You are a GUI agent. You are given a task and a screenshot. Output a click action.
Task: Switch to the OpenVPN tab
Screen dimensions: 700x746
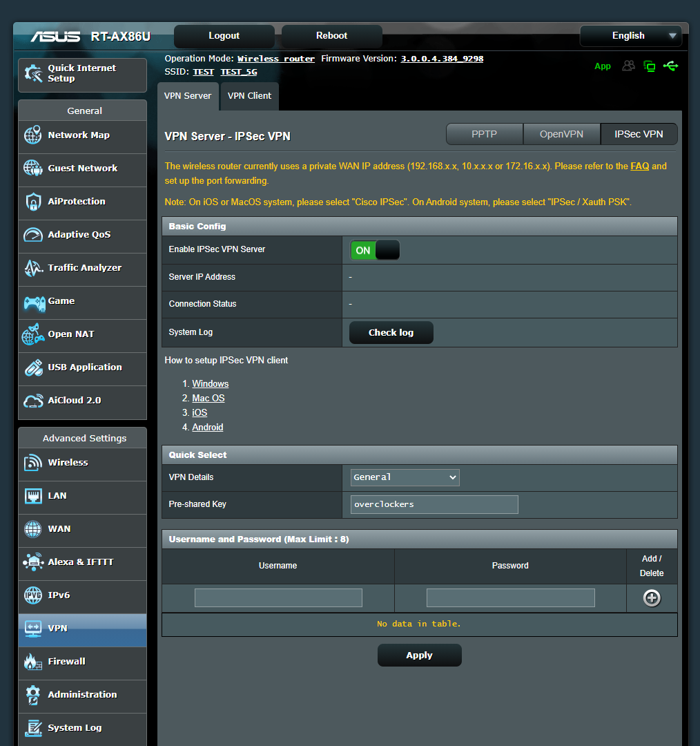561,133
